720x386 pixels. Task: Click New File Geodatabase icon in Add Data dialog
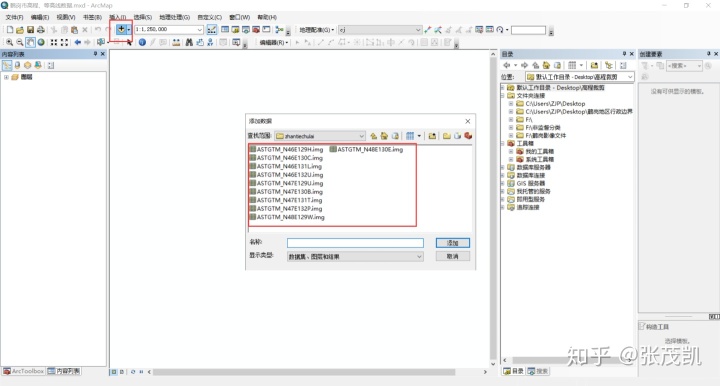[457, 136]
